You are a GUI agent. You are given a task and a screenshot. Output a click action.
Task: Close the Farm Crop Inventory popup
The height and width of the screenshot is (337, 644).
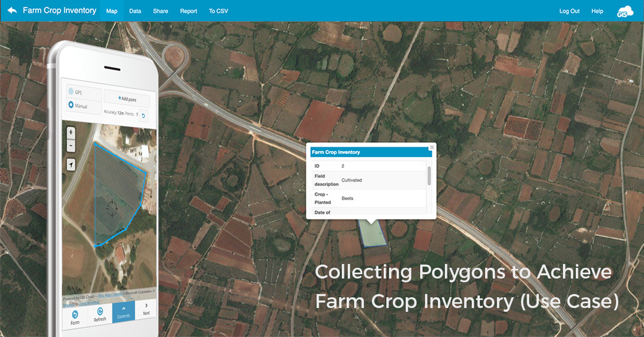point(432,146)
